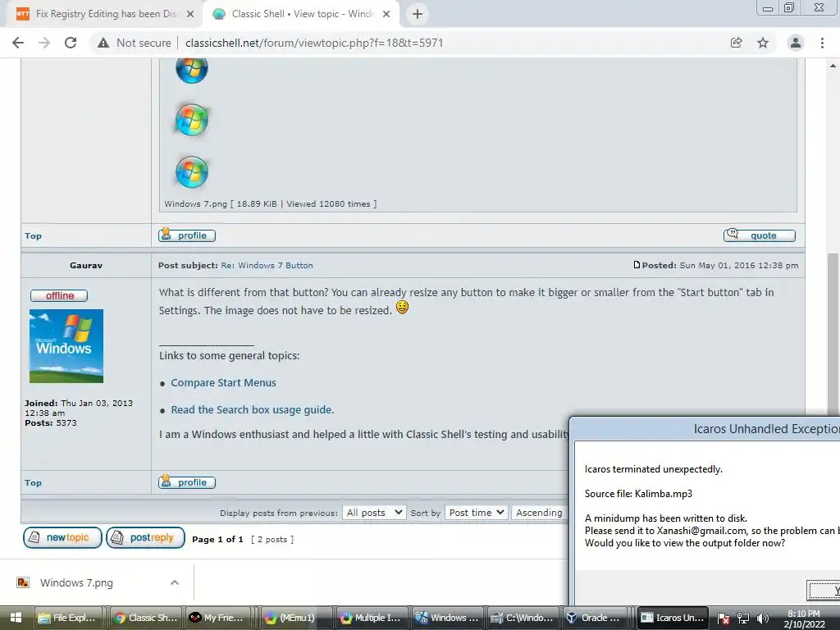Open the Chrome three-dot menu
This screenshot has width=840, height=630.
point(822,43)
